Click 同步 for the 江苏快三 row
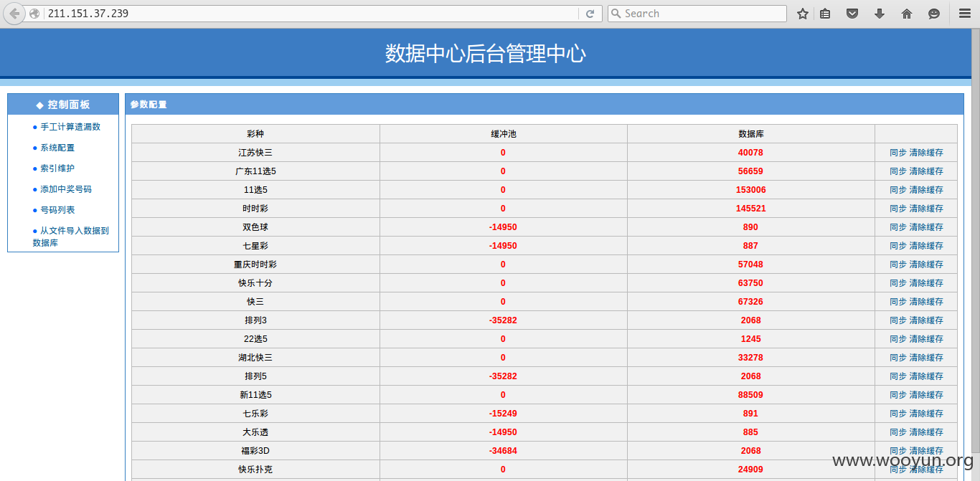980x481 pixels. 898,153
